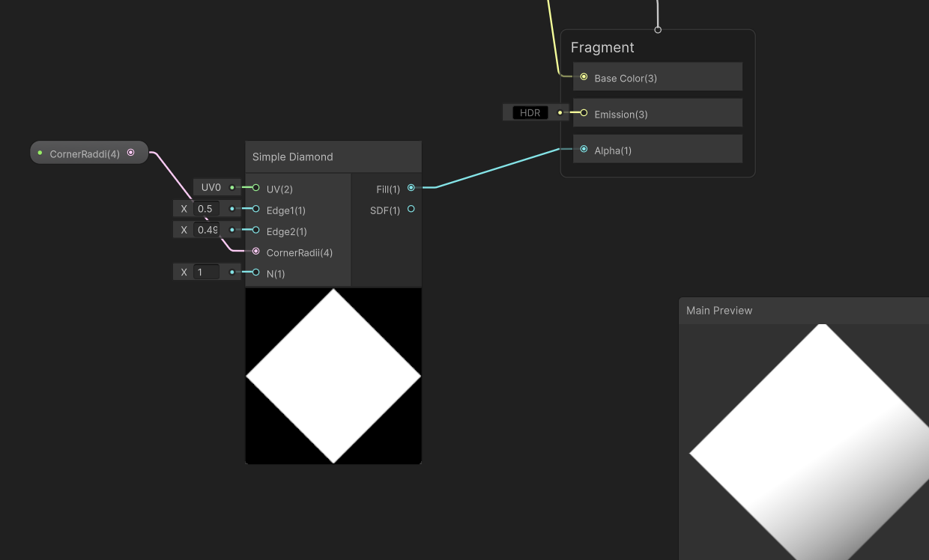Screen dimensions: 929x560
Task: Click the Edge1 X value field 0.5
Action: (x=206, y=209)
